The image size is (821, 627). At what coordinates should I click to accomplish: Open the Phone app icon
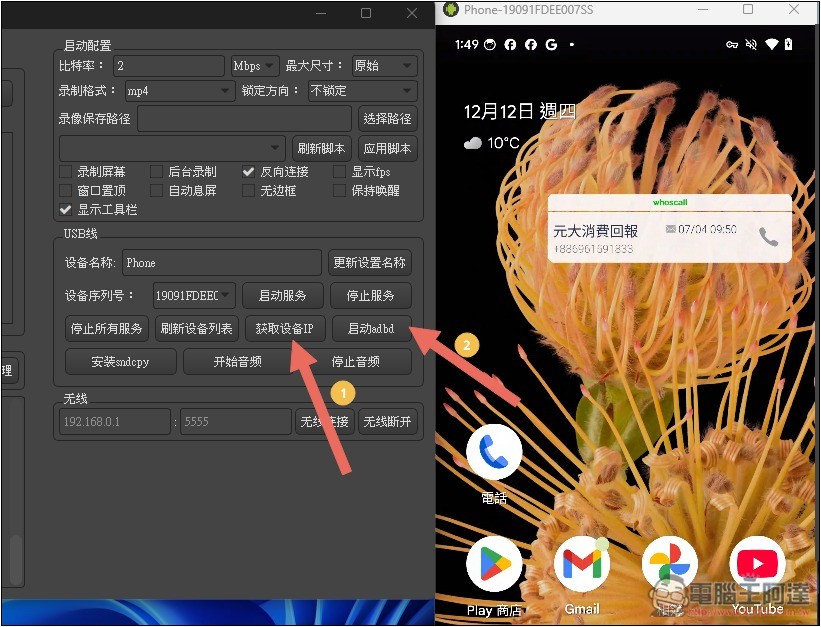click(494, 453)
